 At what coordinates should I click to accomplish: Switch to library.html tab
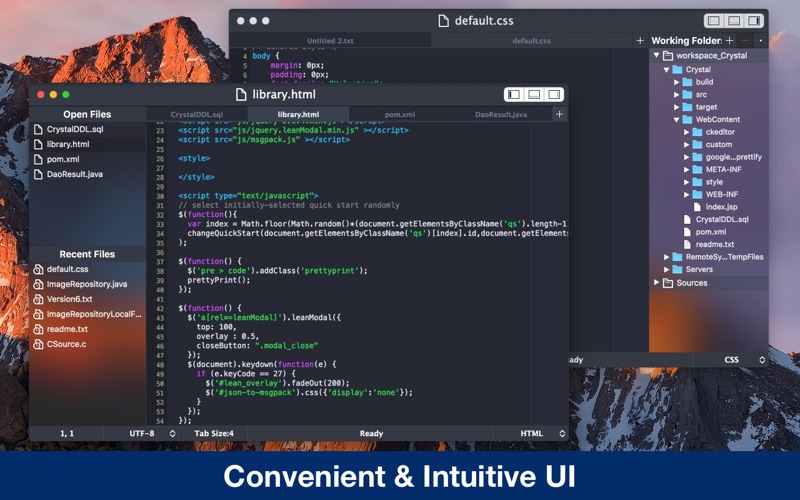(298, 114)
